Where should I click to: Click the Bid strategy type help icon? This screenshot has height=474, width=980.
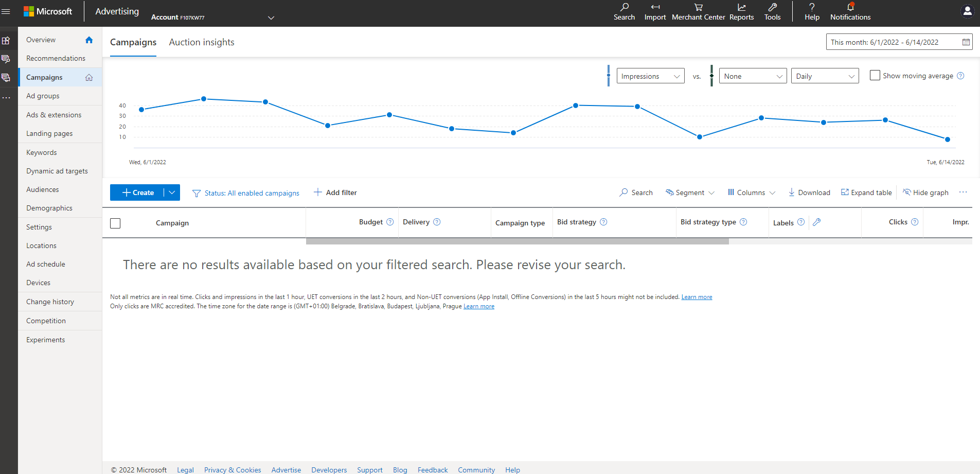tap(743, 222)
